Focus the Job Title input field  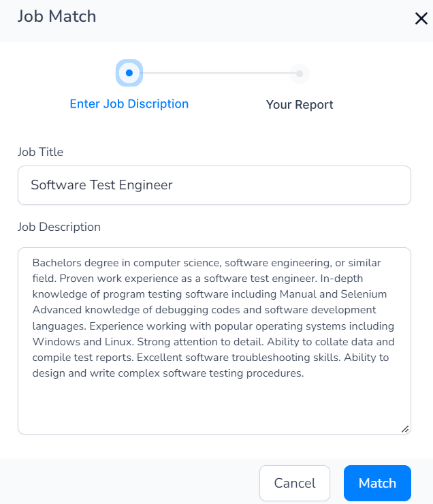pos(214,185)
